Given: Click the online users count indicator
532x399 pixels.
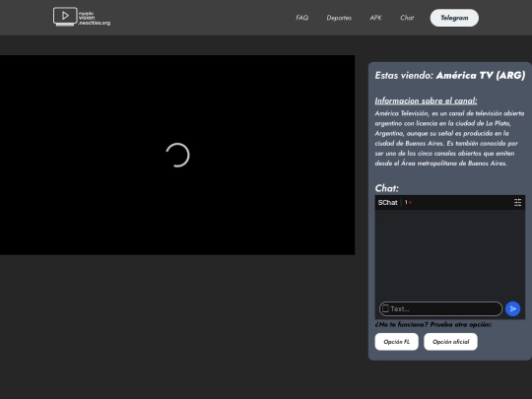Looking at the screenshot, I should (408, 202).
